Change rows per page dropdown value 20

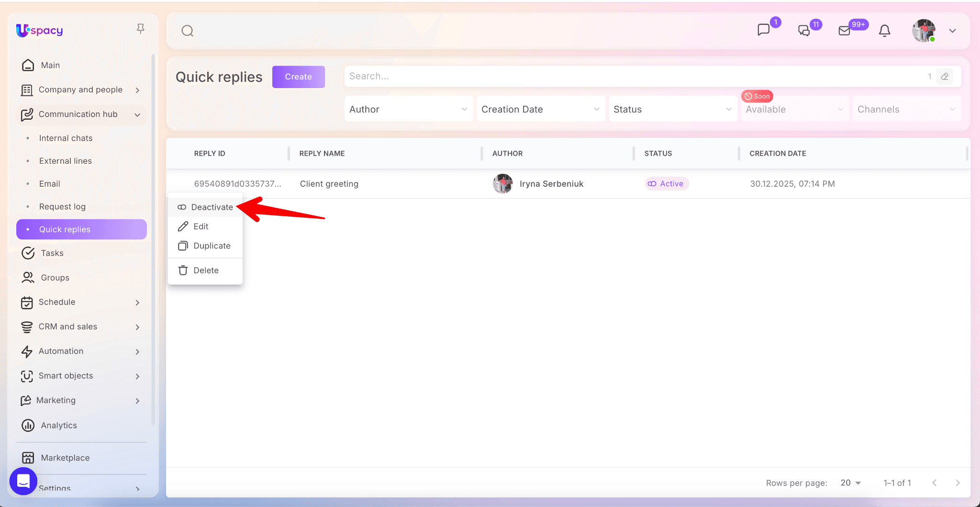[851, 483]
